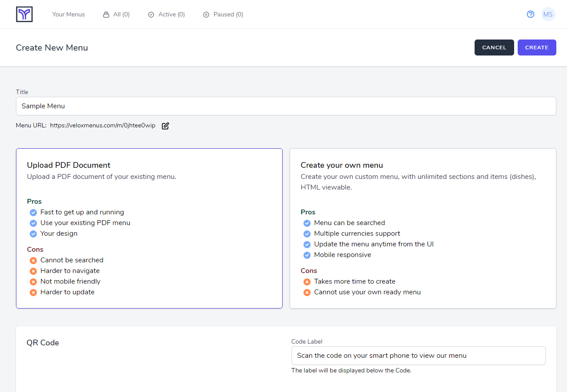Click the Code Label text field
The width and height of the screenshot is (567, 392).
[x=418, y=355]
